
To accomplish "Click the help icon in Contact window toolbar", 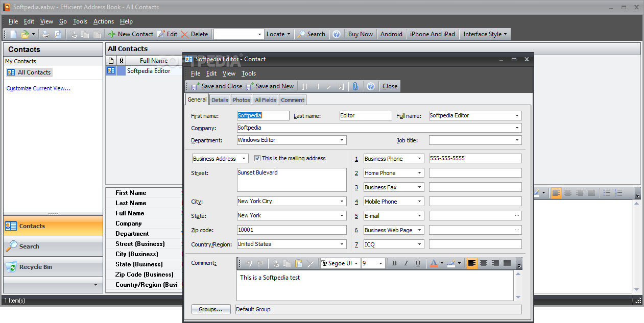I will [x=371, y=86].
